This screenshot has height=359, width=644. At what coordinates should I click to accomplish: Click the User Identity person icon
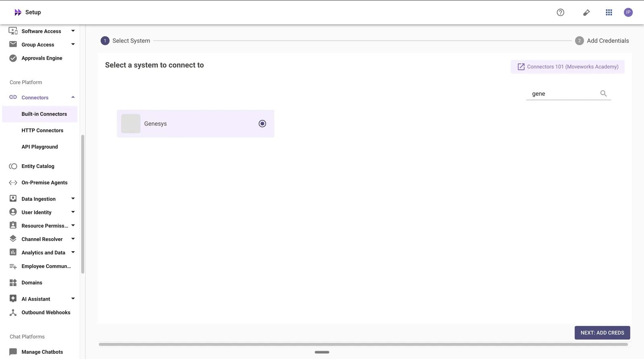[13, 212]
